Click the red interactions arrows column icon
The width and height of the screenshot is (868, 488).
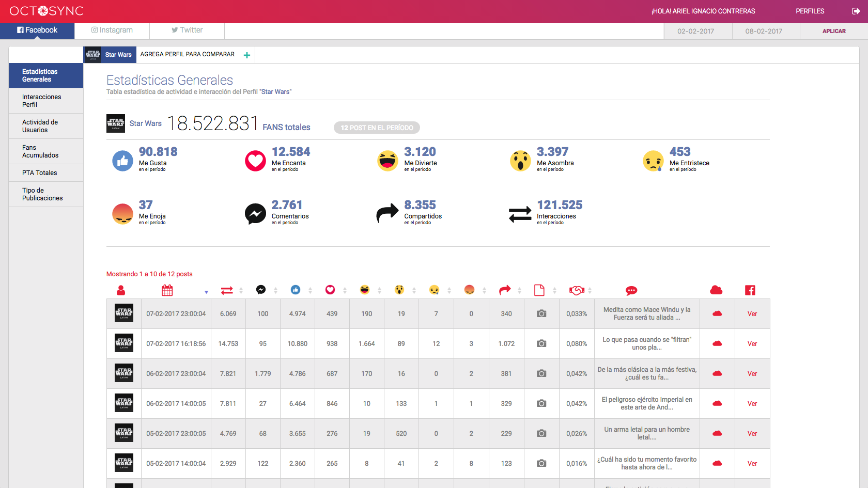pos(227,290)
